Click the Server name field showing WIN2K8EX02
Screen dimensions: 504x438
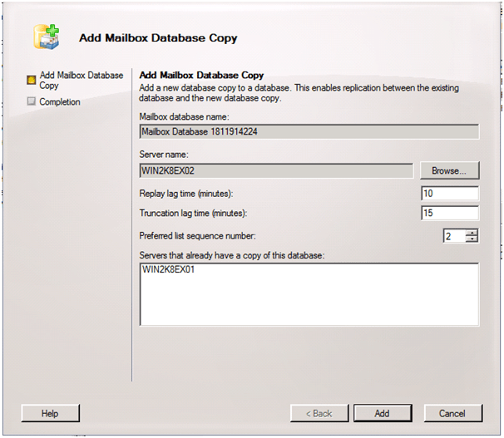coord(276,170)
